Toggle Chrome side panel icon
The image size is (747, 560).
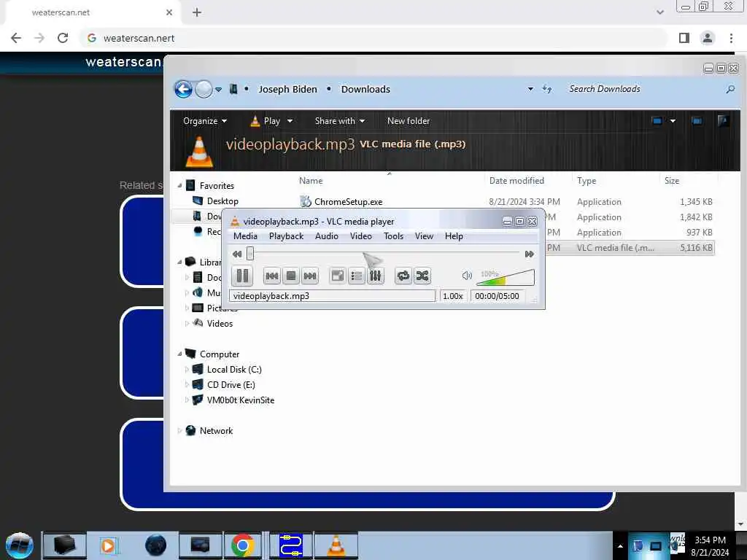point(684,38)
